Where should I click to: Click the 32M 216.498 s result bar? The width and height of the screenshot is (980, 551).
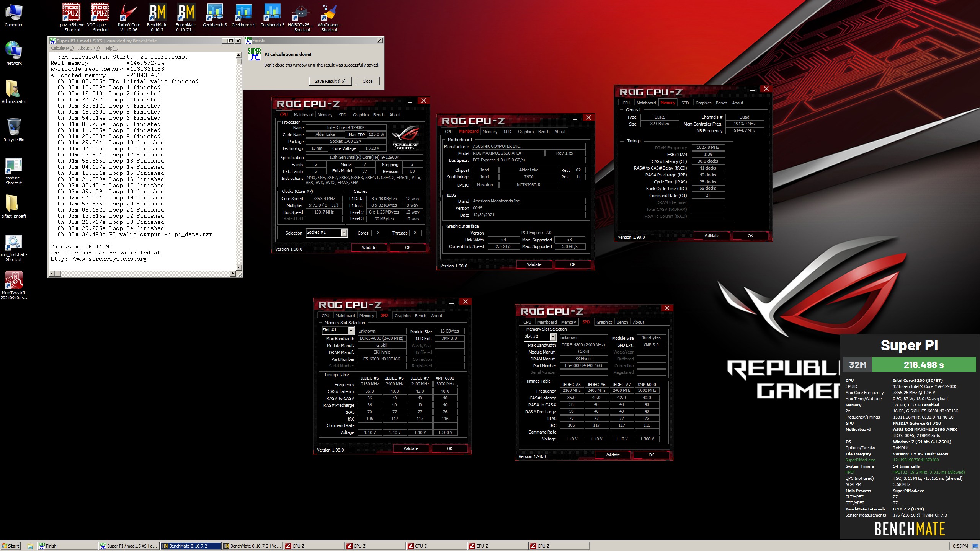click(910, 365)
